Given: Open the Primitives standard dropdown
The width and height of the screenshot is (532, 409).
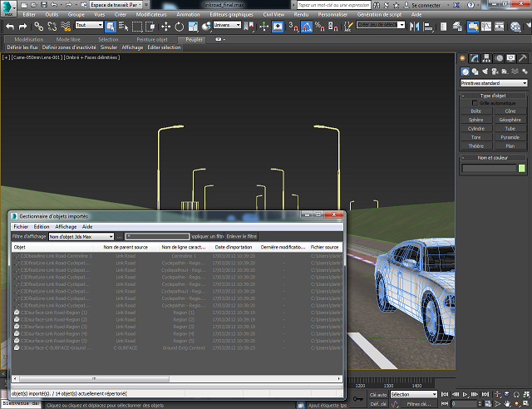Looking at the screenshot, I should pyautogui.click(x=495, y=83).
